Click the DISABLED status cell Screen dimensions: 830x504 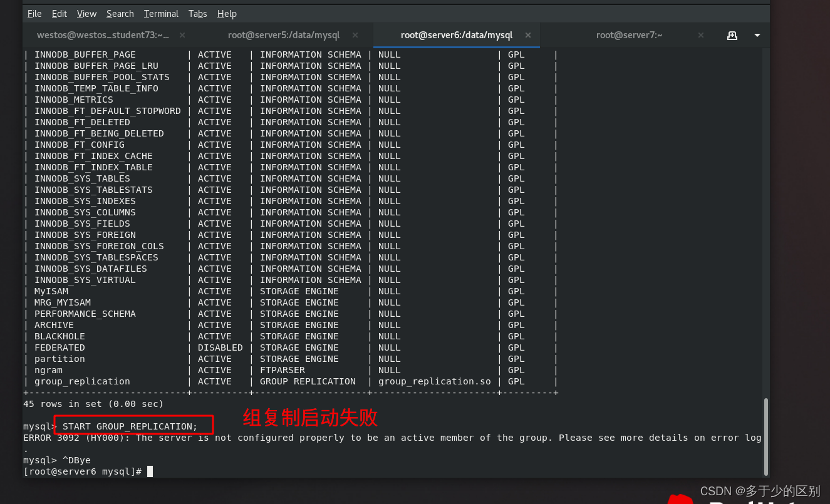(x=220, y=347)
